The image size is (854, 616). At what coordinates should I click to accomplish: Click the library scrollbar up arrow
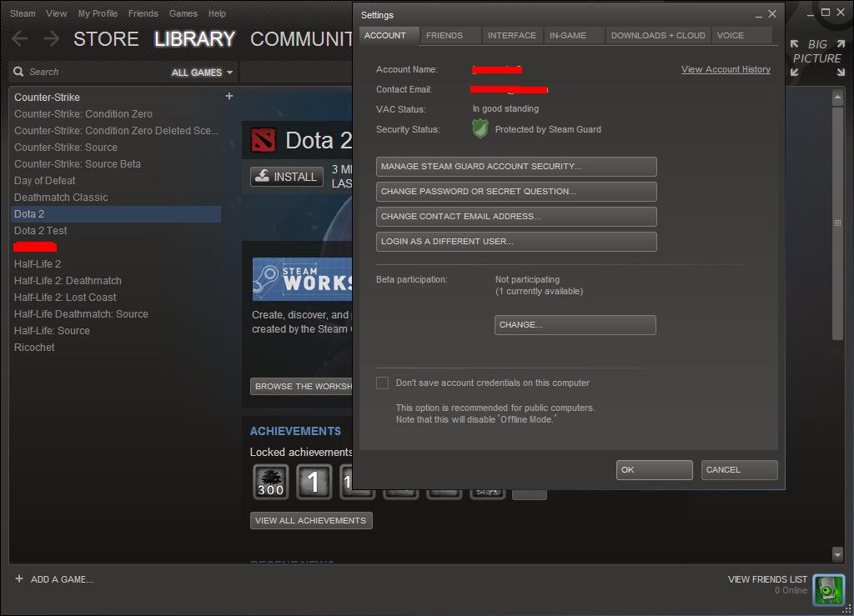pyautogui.click(x=837, y=98)
